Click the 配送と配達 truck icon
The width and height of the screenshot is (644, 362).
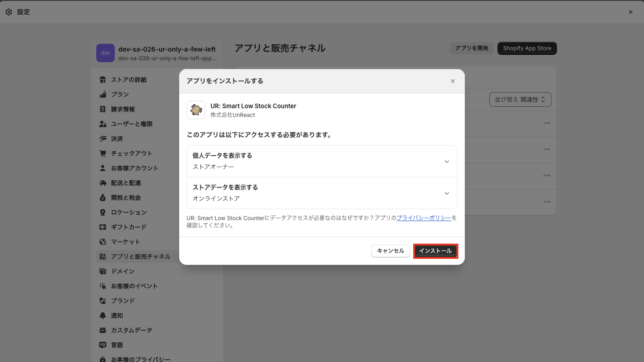(x=103, y=183)
